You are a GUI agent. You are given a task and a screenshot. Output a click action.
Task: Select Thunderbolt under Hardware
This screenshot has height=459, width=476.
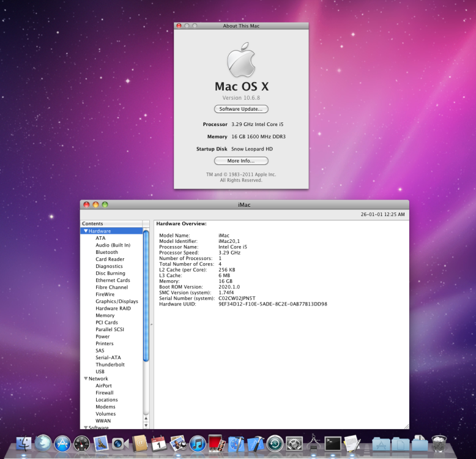coord(110,365)
